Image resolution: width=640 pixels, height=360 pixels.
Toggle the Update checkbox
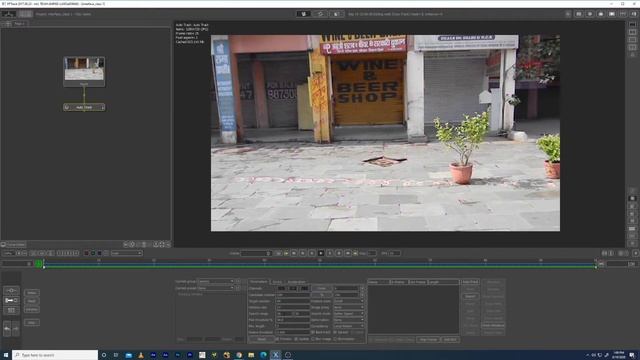pos(296,339)
